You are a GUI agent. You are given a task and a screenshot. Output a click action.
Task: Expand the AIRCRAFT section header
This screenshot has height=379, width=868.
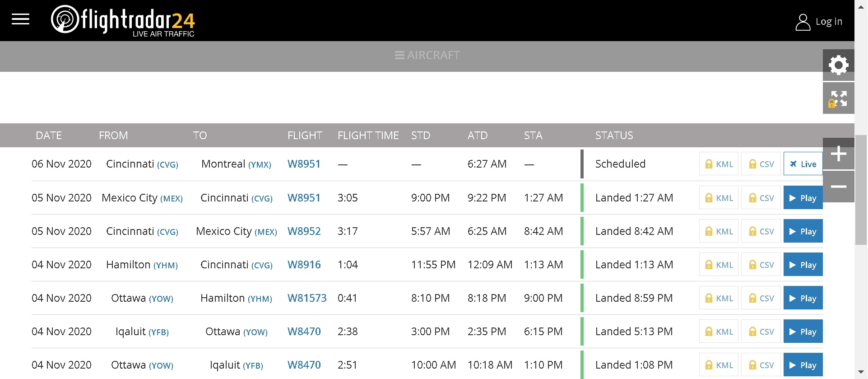click(x=427, y=56)
